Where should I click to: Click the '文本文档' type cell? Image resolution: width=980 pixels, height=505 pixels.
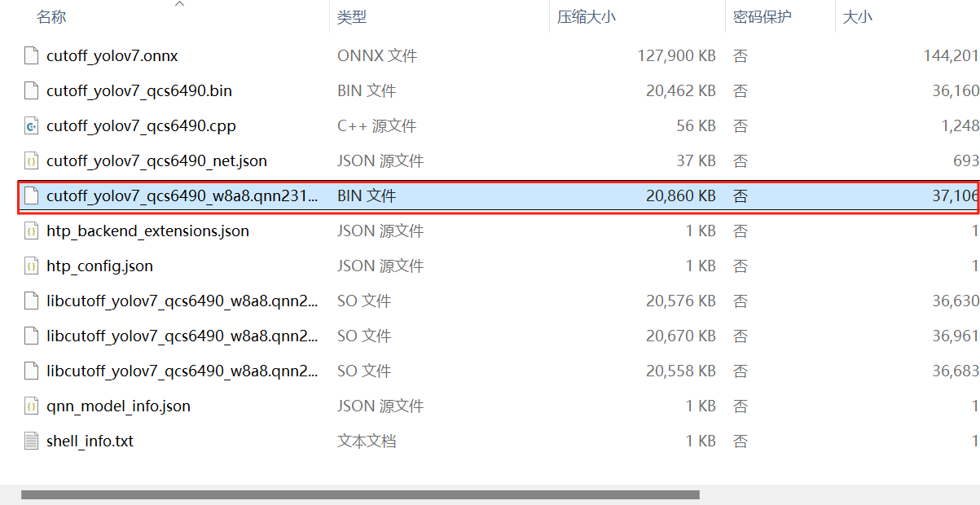pos(367,441)
